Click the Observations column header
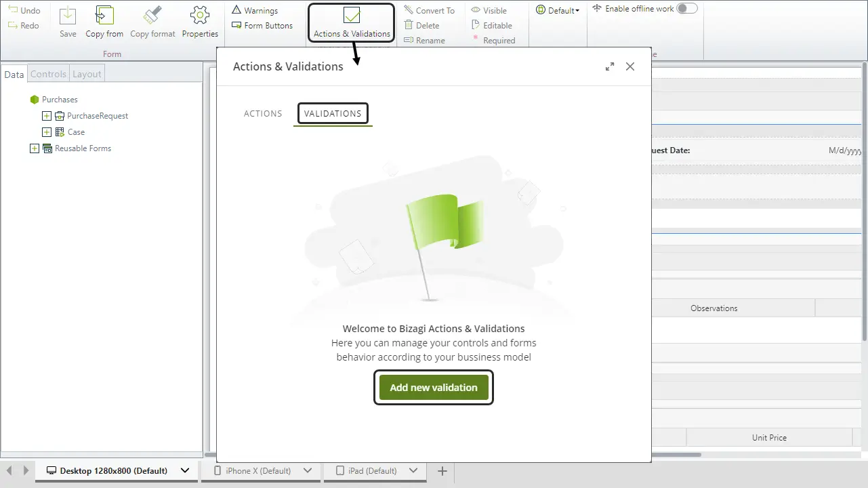This screenshot has height=488, width=868. 714,308
